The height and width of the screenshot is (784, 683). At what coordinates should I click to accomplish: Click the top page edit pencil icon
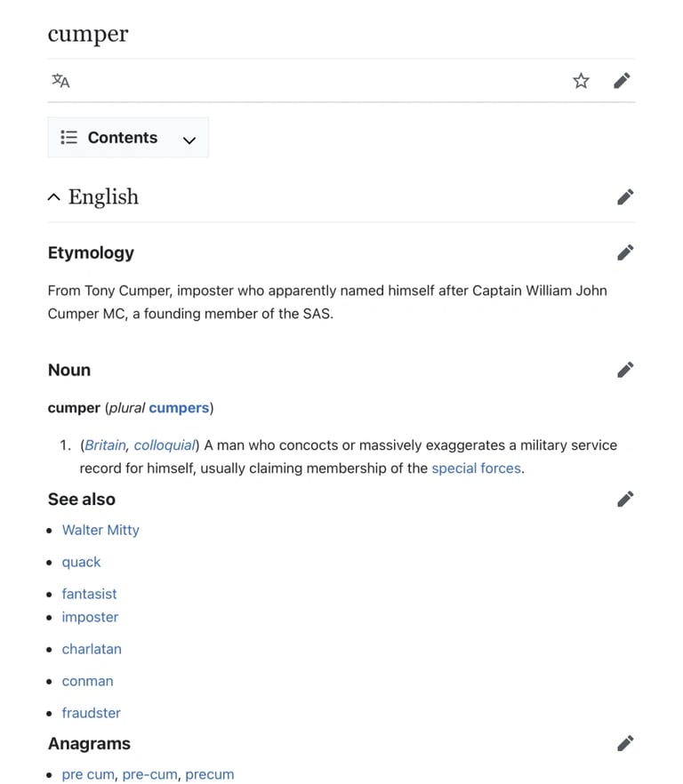pyautogui.click(x=623, y=81)
